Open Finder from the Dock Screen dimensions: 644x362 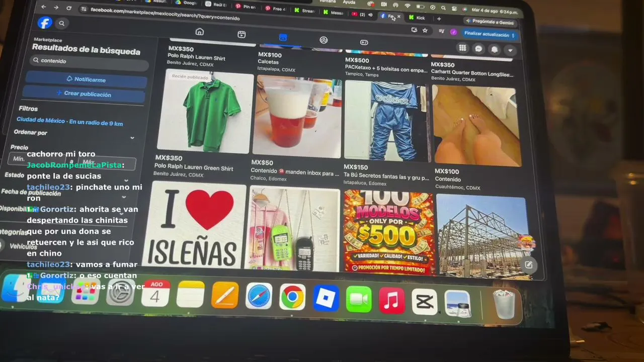(x=16, y=288)
